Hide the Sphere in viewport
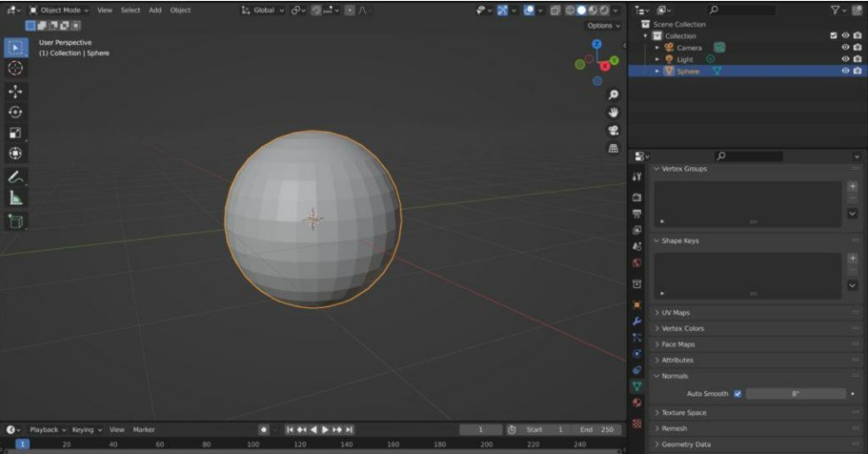This screenshot has height=454, width=868. 845,72
